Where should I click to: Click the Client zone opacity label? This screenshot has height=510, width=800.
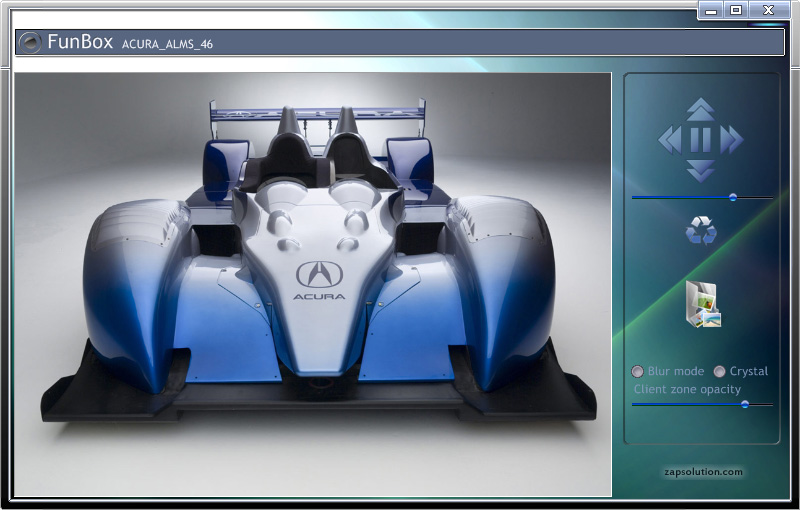coord(687,390)
